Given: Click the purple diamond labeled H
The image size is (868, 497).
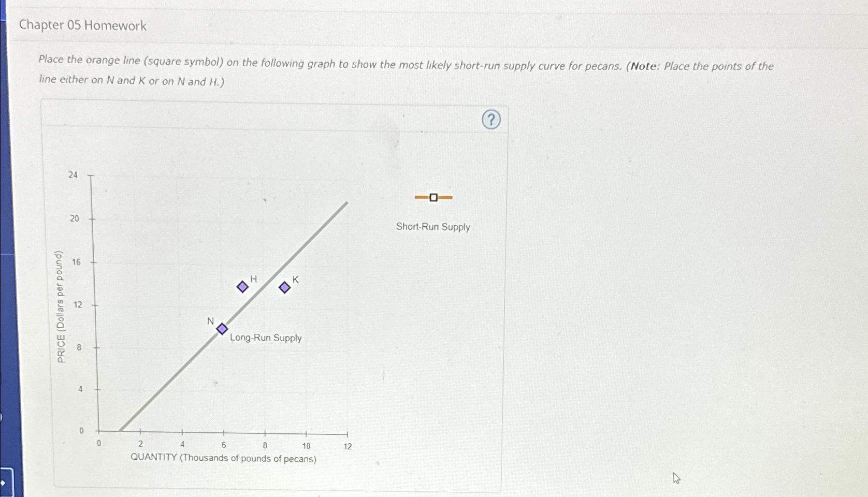Looking at the screenshot, I should tap(242, 286).
